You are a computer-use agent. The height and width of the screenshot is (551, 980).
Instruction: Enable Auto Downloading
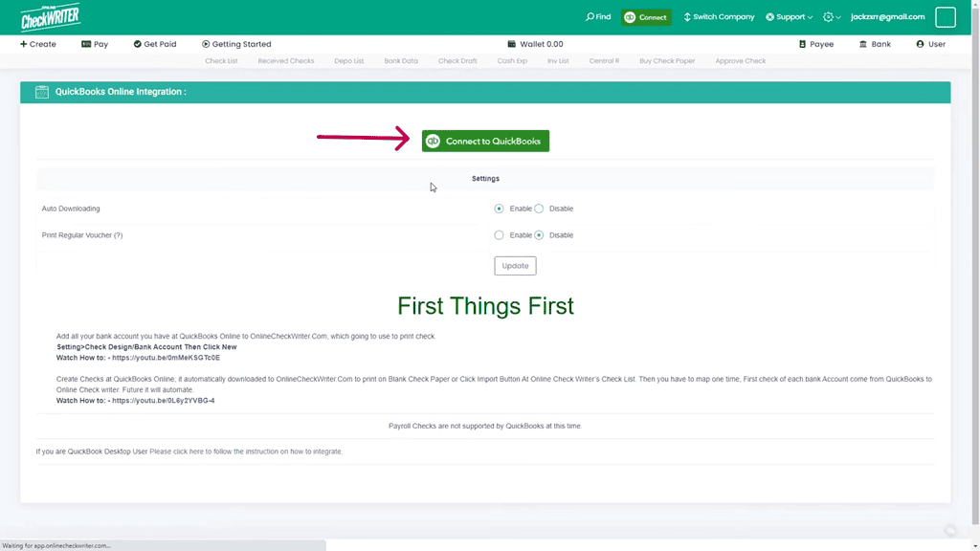499,209
